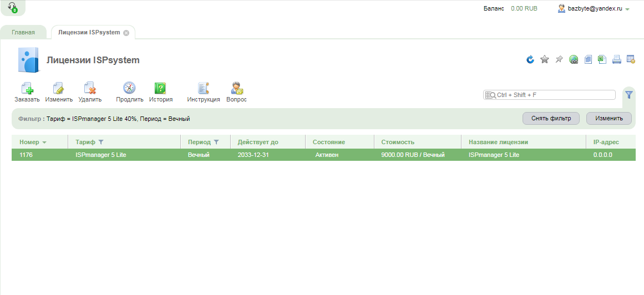Sort by Название лицензии column header
This screenshot has width=644, height=295.
pos(498,142)
